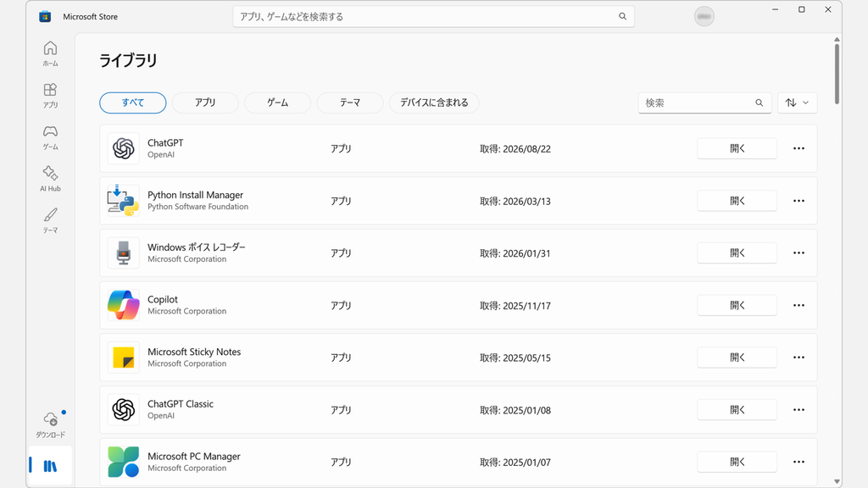
Task: Click 取得: 2025/01/08 date text
Action: [x=515, y=411]
